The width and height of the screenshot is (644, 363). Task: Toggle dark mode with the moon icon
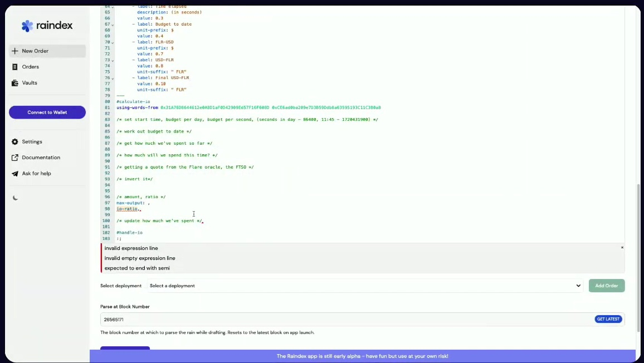pos(15,198)
